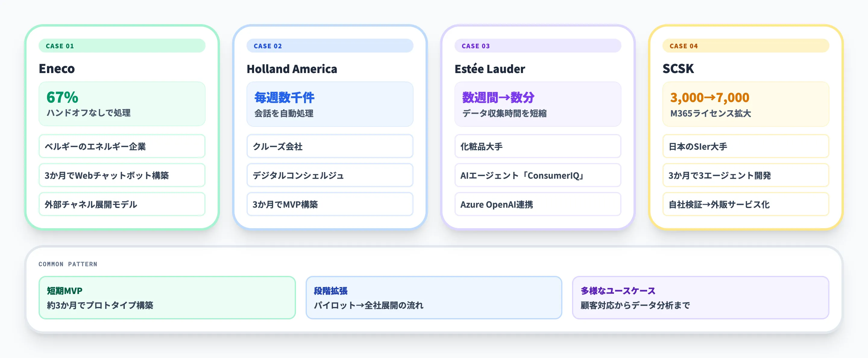Click the 数週間→数分 metric box

[x=537, y=104]
